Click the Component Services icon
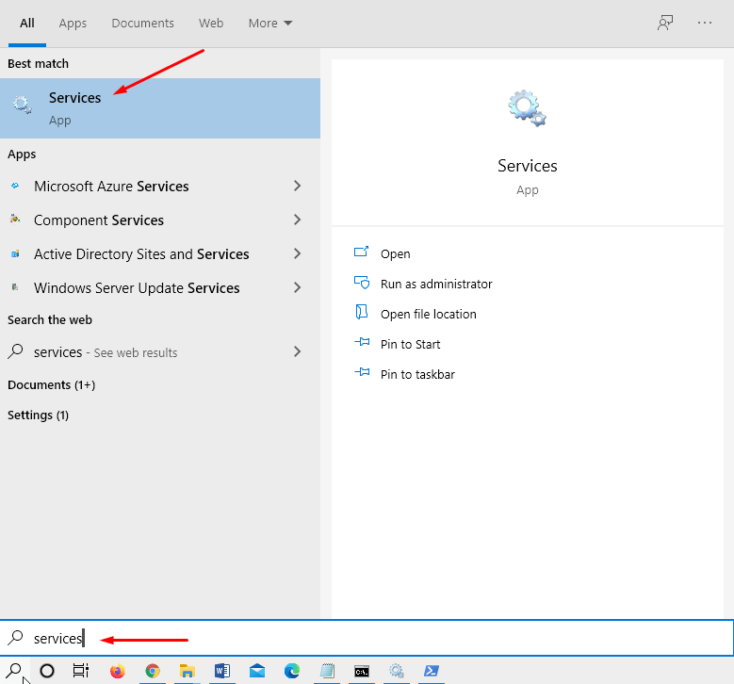The image size is (734, 684). [x=15, y=220]
